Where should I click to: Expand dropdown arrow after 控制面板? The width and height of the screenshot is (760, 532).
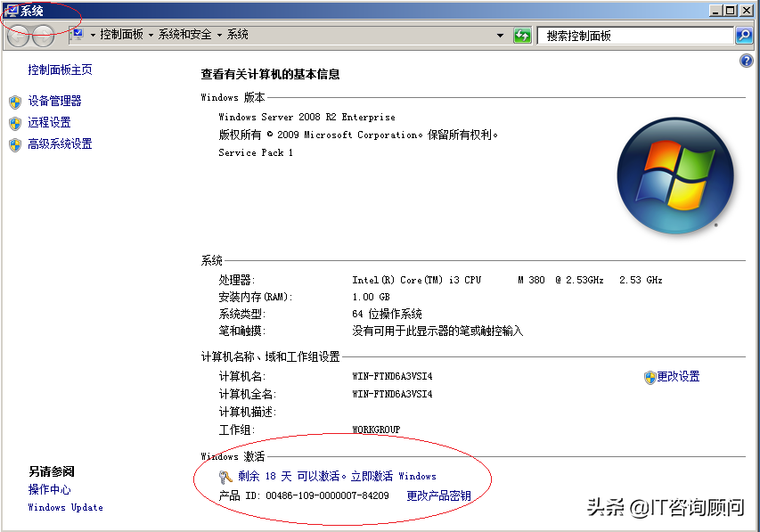[151, 35]
